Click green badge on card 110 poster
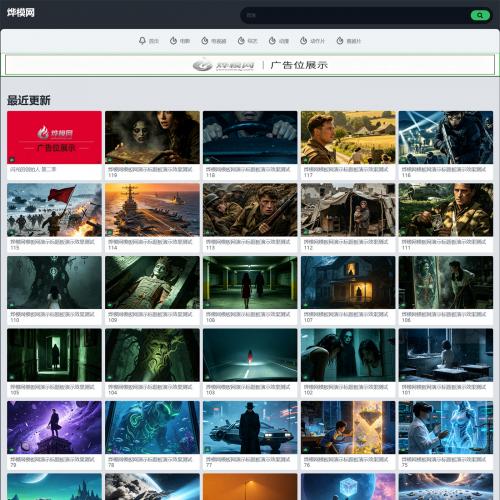This screenshot has height=500, width=500. click(x=12, y=304)
